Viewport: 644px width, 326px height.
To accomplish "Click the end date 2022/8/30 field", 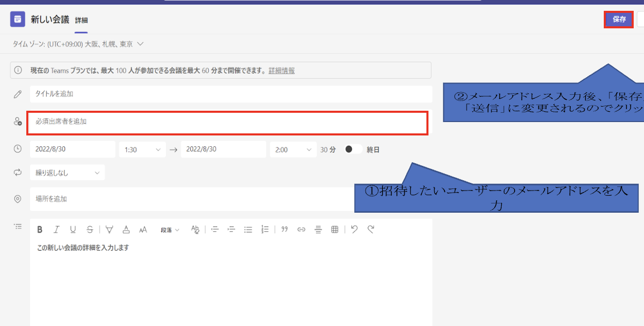I will pyautogui.click(x=223, y=149).
